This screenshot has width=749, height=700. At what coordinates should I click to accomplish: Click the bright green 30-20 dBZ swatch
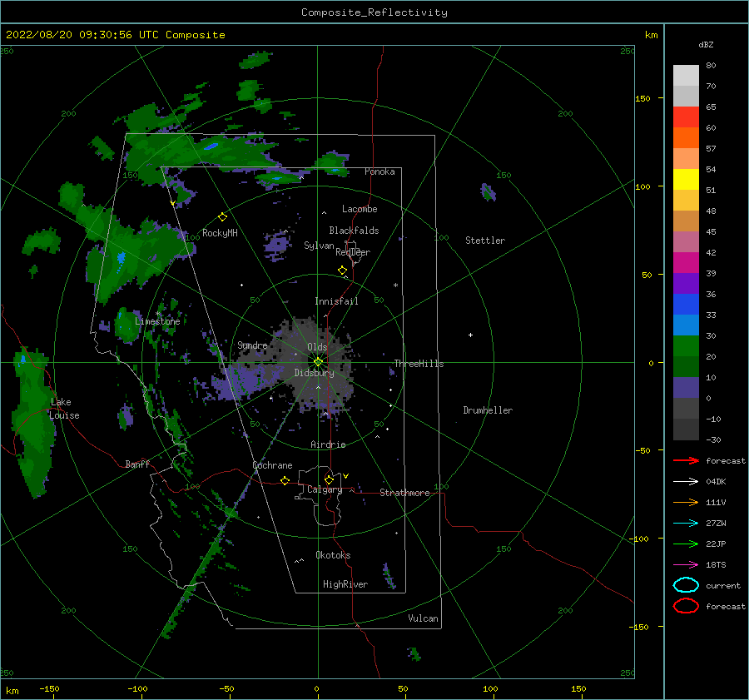[686, 345]
